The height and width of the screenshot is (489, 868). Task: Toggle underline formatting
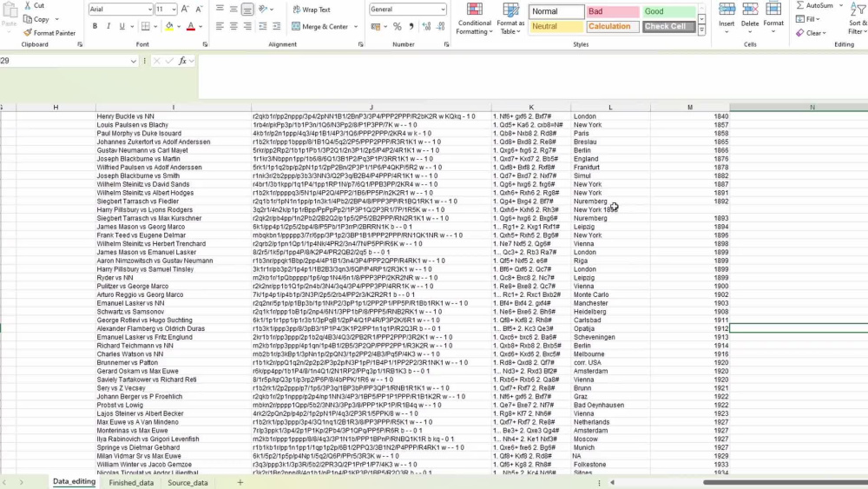click(122, 27)
